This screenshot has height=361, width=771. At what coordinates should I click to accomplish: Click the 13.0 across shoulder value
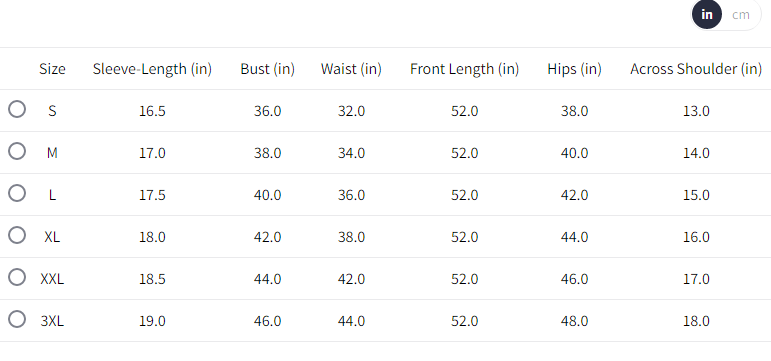pyautogui.click(x=696, y=111)
